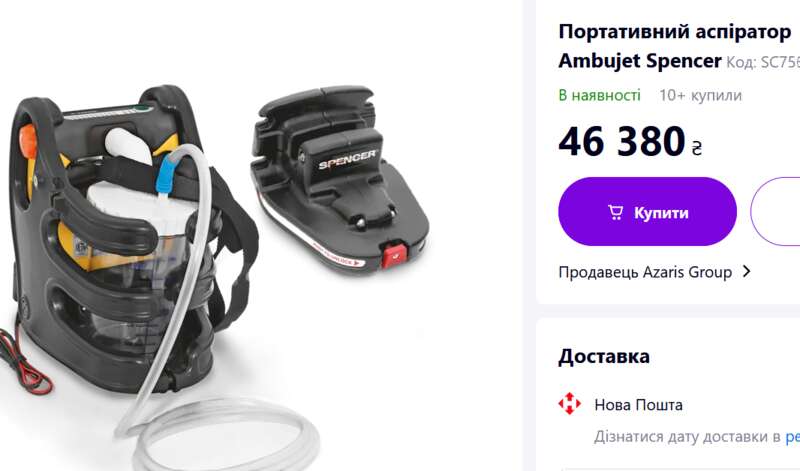This screenshot has width=800, height=471.
Task: Click the product code Код: SC756 text
Action: (763, 62)
